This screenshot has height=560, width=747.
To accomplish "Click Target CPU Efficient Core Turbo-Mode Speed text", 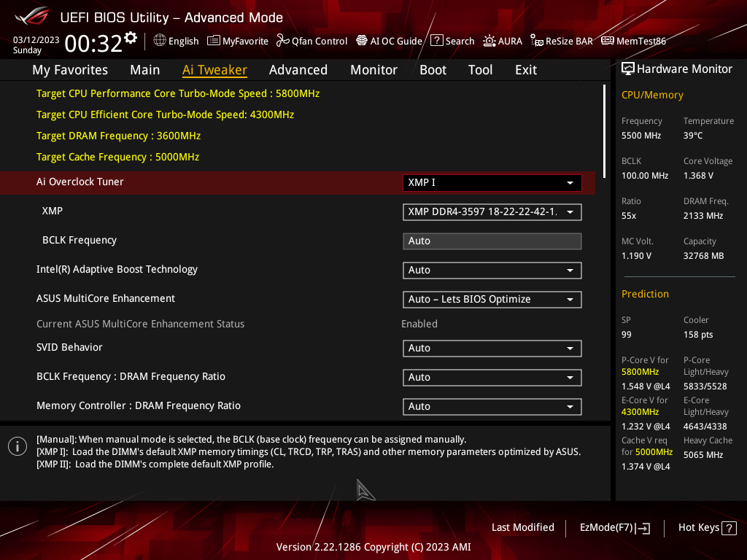I will 165,114.
